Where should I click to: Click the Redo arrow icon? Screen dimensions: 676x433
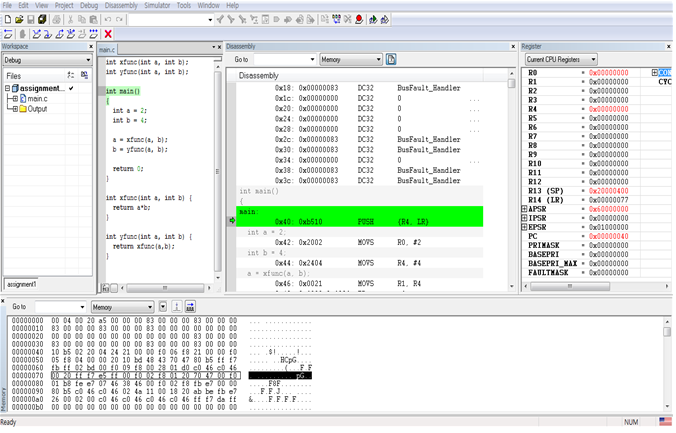click(119, 20)
